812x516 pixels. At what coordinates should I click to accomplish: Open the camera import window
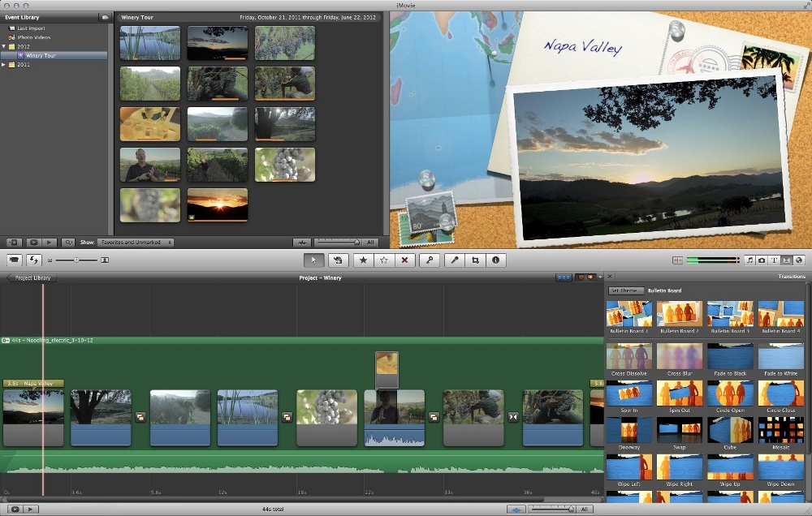(14, 260)
